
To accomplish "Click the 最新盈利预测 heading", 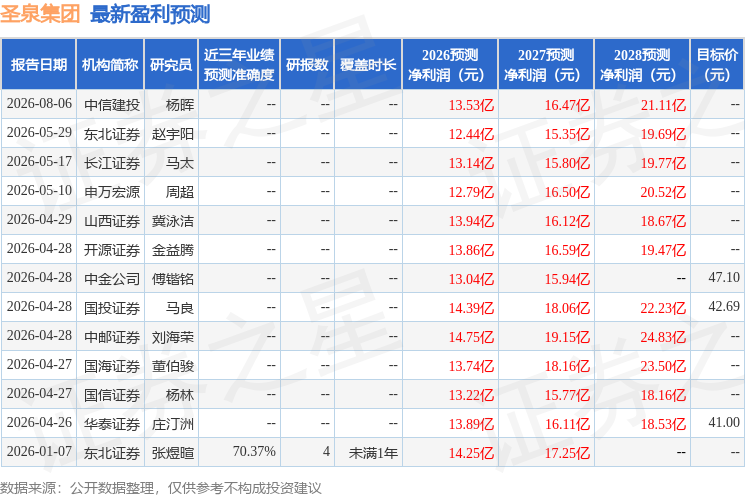I will pyautogui.click(x=150, y=14).
